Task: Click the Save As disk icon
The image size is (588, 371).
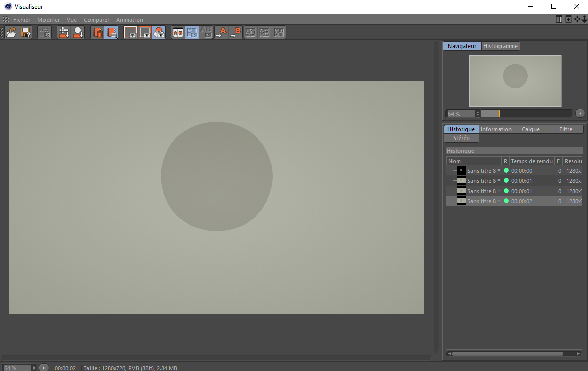Action: click(26, 33)
